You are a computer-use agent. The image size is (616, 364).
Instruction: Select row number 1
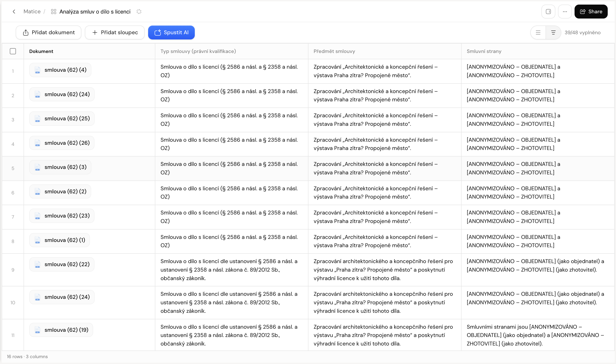click(13, 71)
